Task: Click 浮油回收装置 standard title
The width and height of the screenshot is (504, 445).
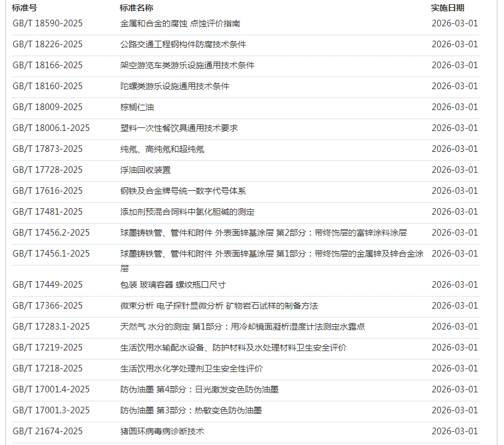Action: pos(145,170)
